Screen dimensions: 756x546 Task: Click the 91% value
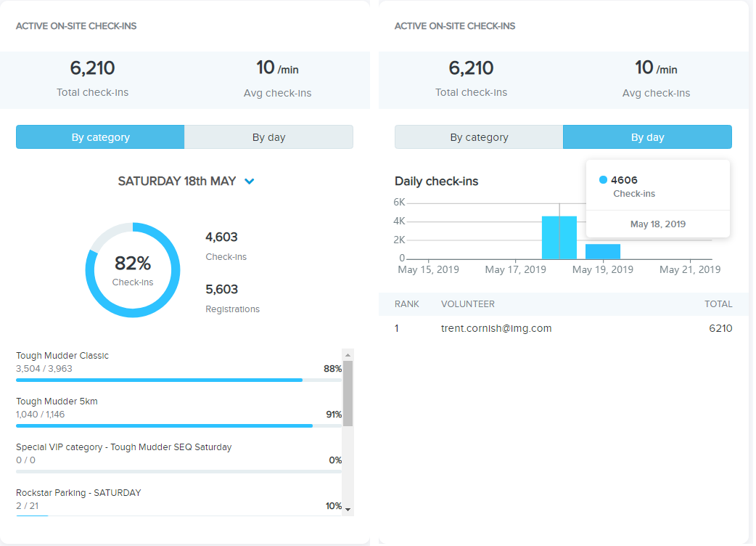pyautogui.click(x=334, y=415)
